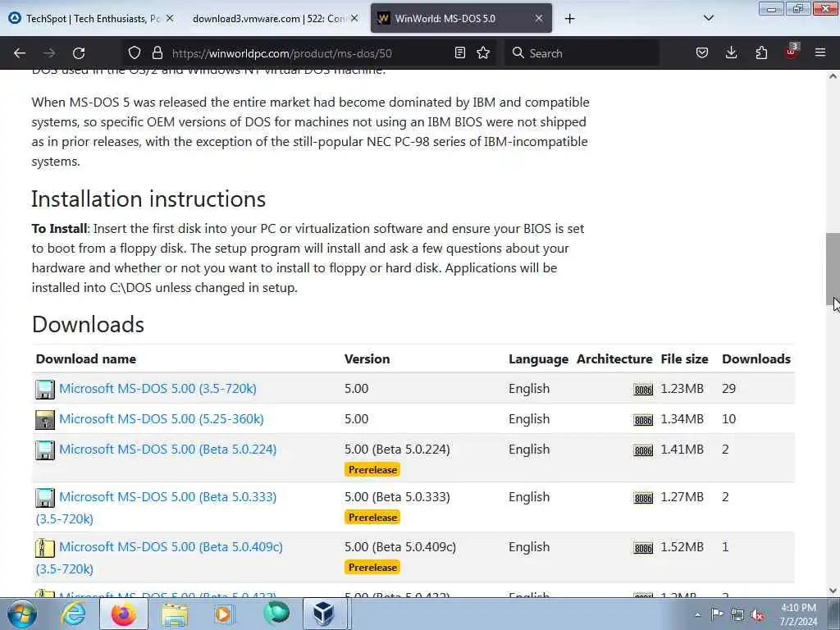Bookmark this page with star icon
Screen dimensions: 840x630
click(x=483, y=53)
